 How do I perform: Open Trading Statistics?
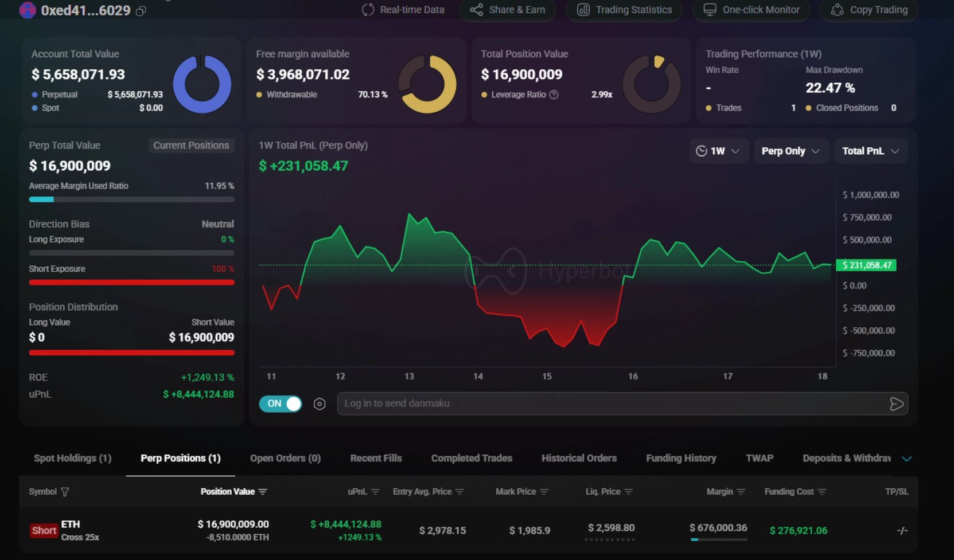click(624, 10)
